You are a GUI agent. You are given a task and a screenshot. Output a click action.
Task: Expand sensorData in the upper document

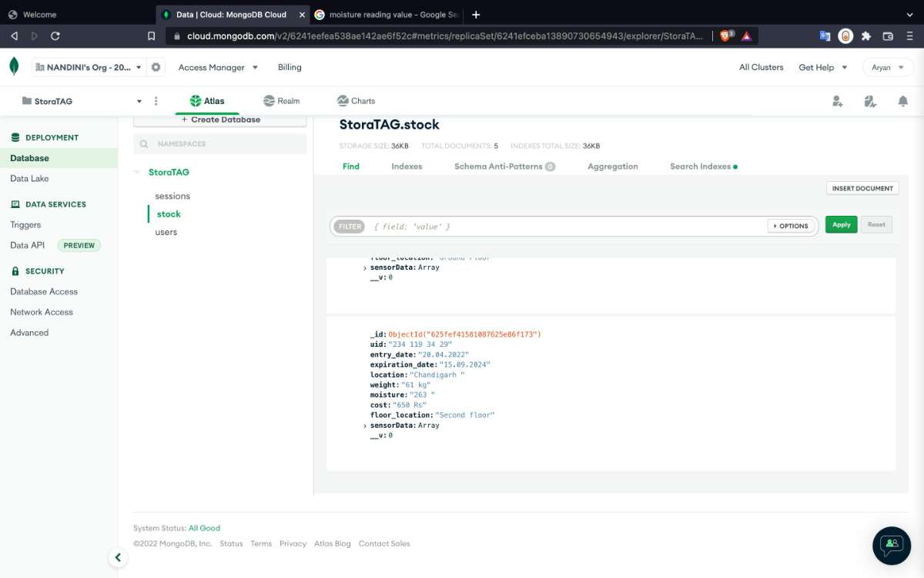(365, 267)
